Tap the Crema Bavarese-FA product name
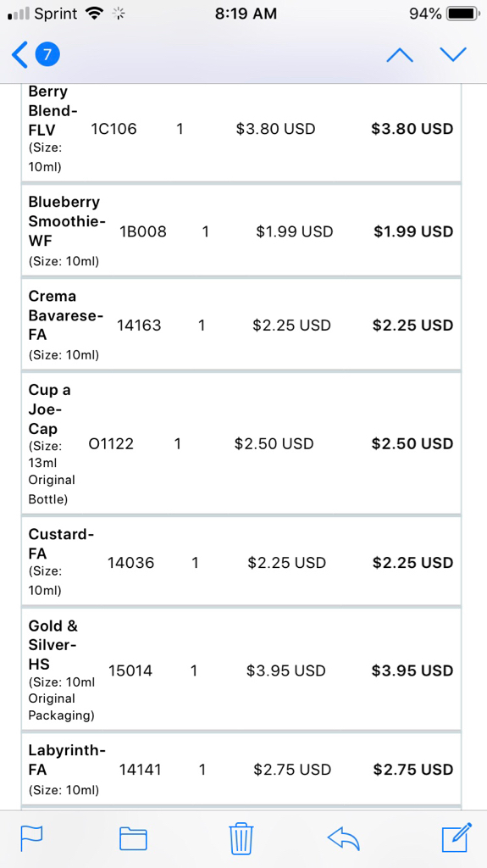Image resolution: width=487 pixels, height=868 pixels. [x=66, y=315]
